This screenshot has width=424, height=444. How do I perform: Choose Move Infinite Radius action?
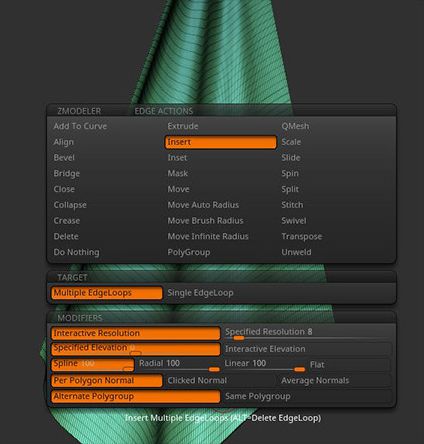click(208, 236)
